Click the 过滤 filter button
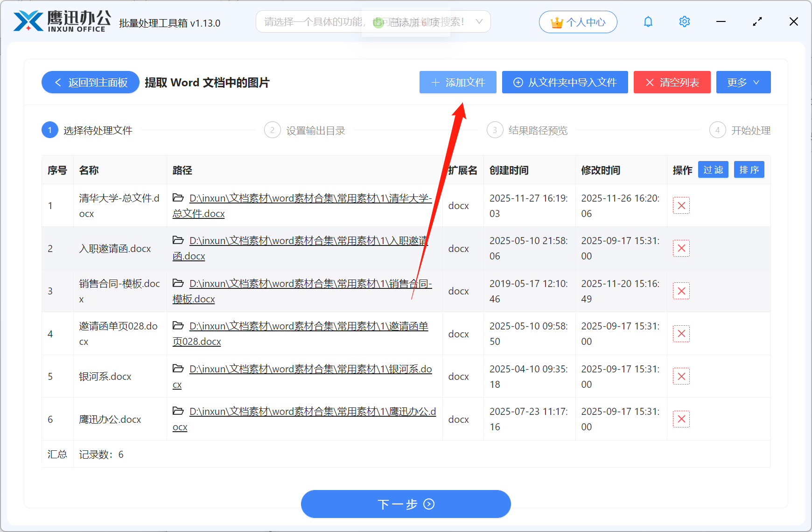Screen dimensions: 812x532 (x=713, y=169)
